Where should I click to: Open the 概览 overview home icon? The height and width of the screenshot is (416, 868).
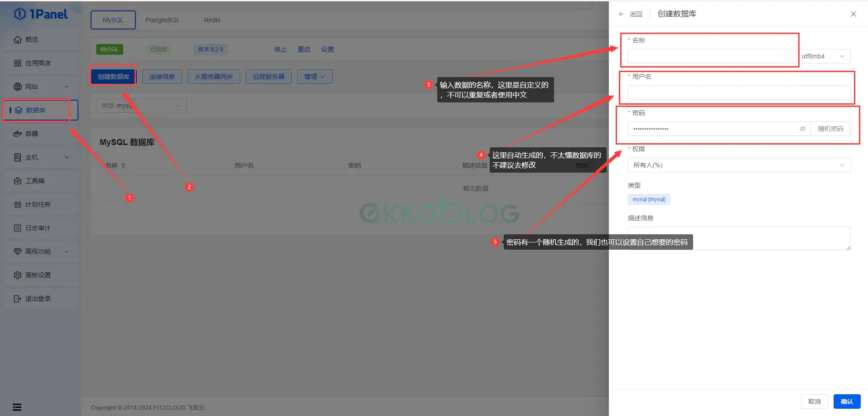pos(18,39)
